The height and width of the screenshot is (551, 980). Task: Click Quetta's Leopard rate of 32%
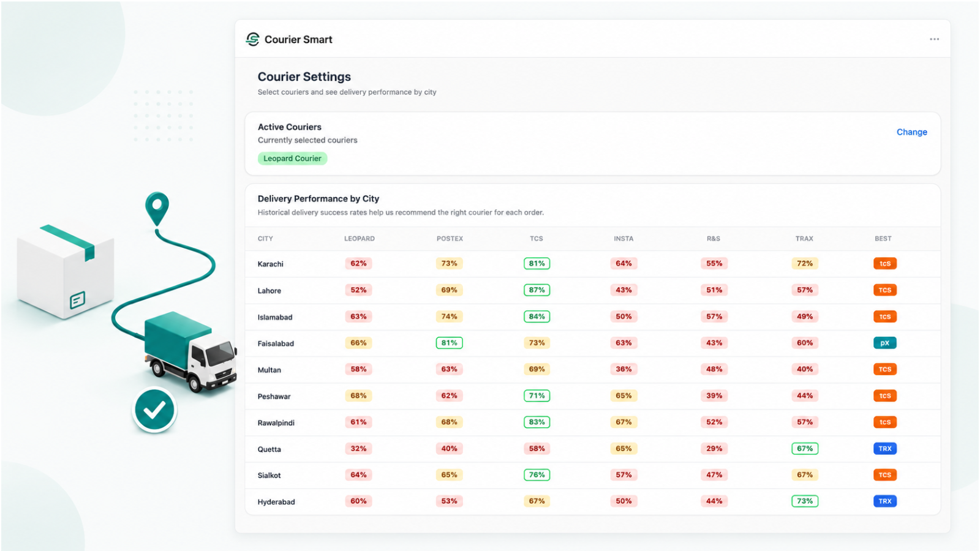(x=358, y=449)
